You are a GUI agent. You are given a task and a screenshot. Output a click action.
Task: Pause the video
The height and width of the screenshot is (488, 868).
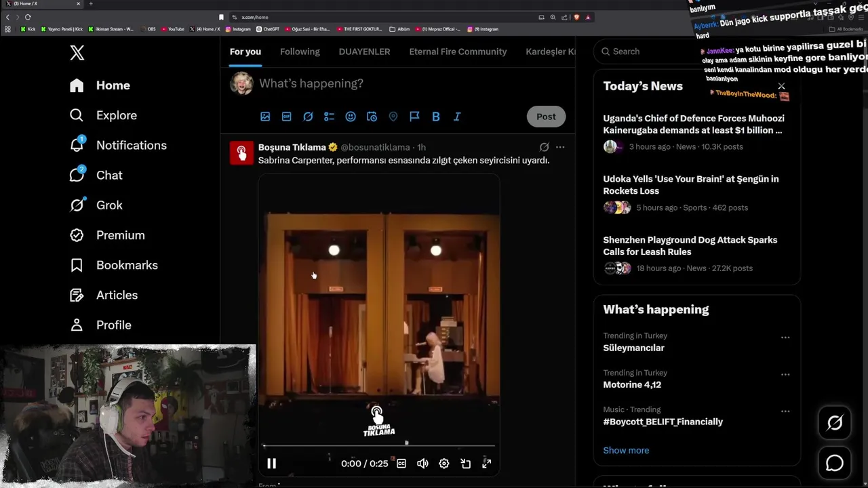tap(271, 464)
